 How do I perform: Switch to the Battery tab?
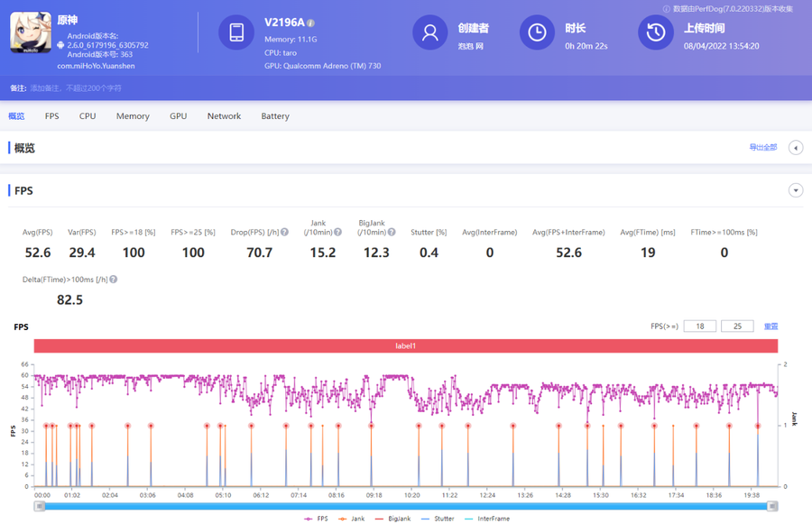point(275,116)
